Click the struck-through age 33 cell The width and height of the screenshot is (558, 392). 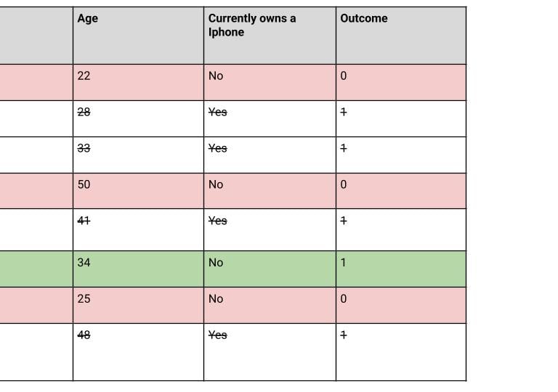[x=139, y=155]
